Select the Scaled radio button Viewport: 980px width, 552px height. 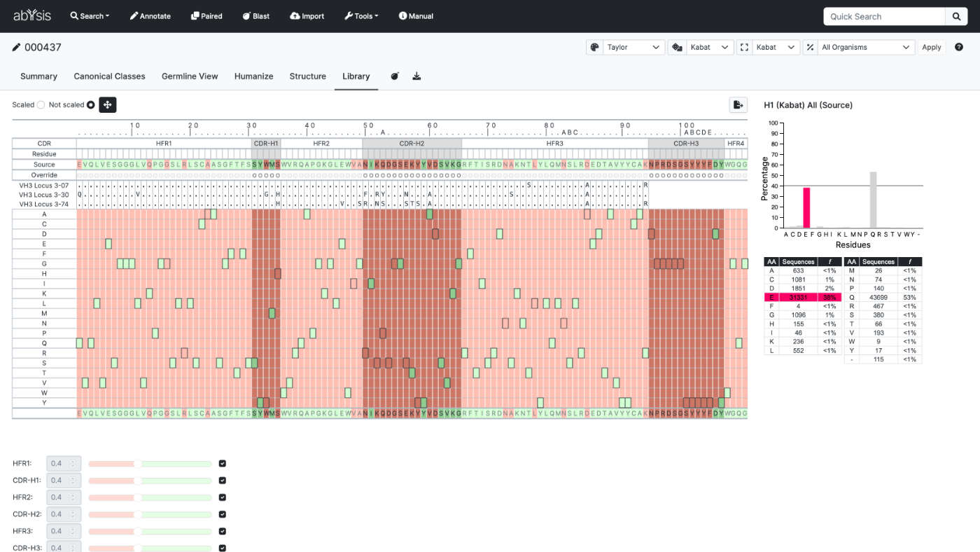click(41, 105)
